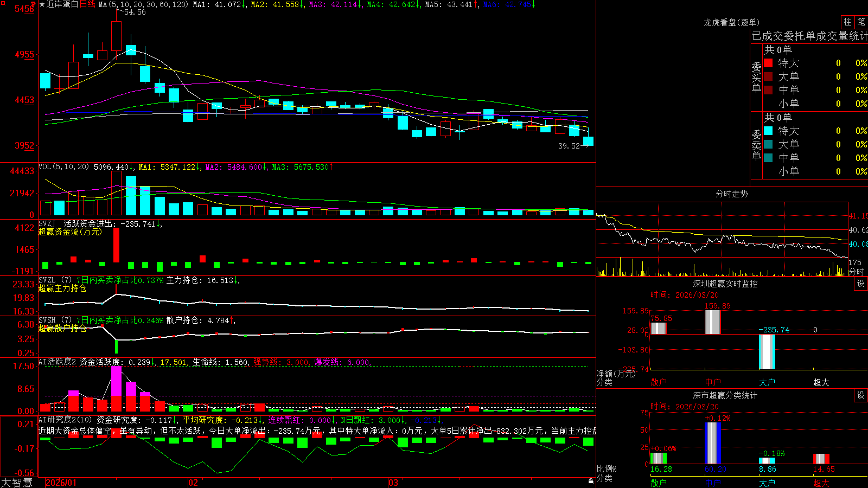
Task: Click the 大智慧 logo at bottom-left
Action: 17,483
